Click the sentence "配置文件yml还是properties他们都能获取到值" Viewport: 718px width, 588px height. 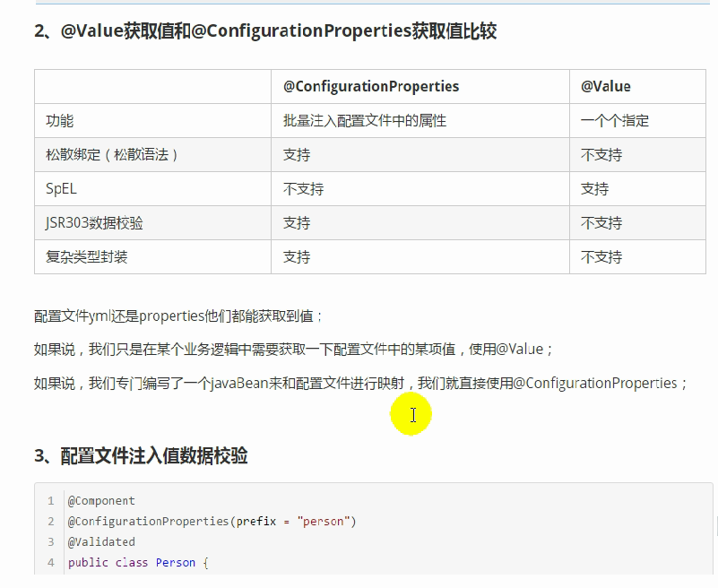point(174,316)
